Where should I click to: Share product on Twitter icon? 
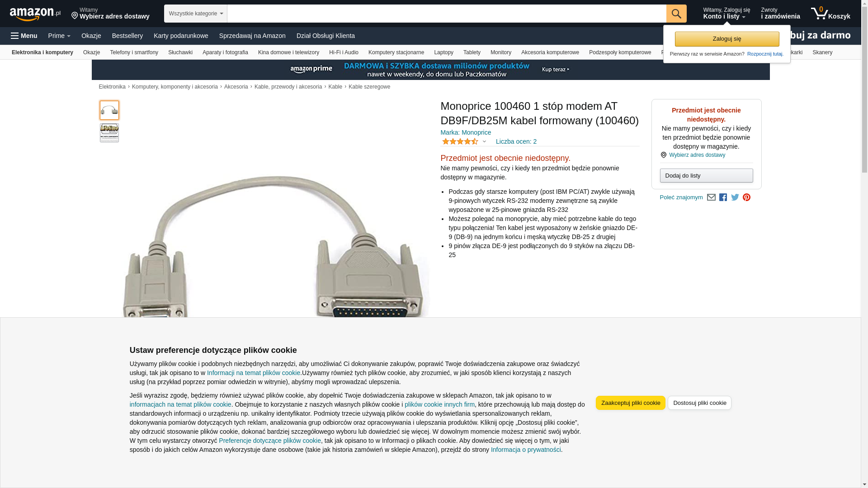click(735, 197)
